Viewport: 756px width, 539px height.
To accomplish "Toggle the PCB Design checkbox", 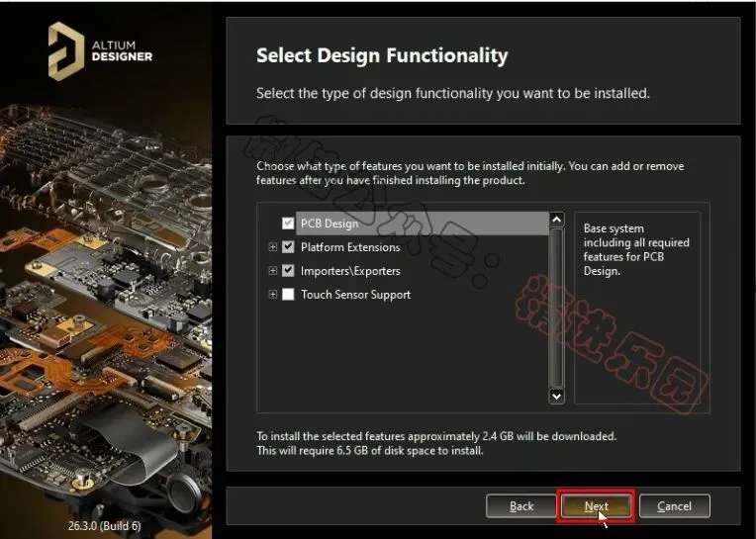I will [x=288, y=224].
